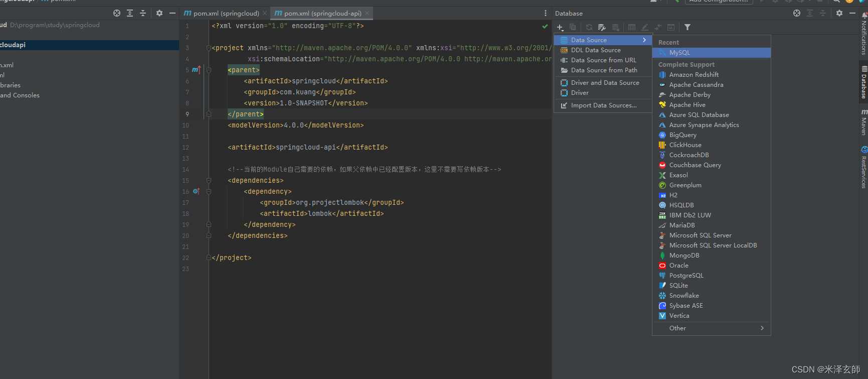Select Data Source from URL menu item
Viewport: 868px width, 379px height.
point(603,60)
